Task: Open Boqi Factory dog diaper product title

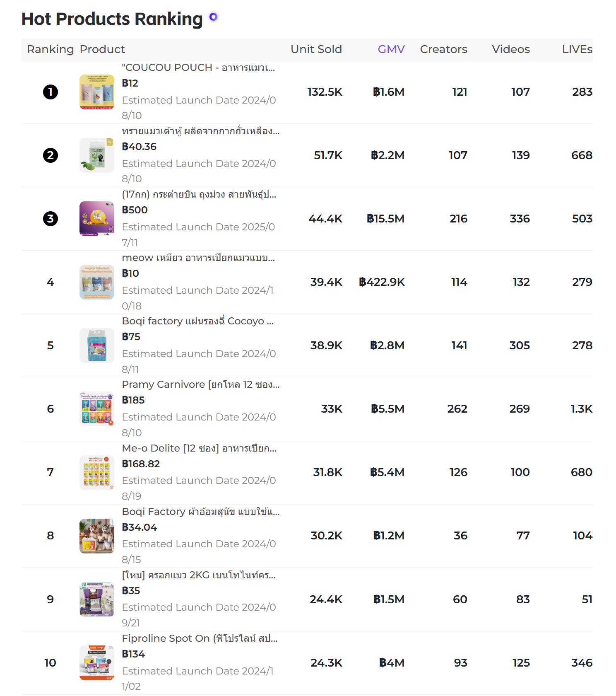Action: [x=201, y=512]
